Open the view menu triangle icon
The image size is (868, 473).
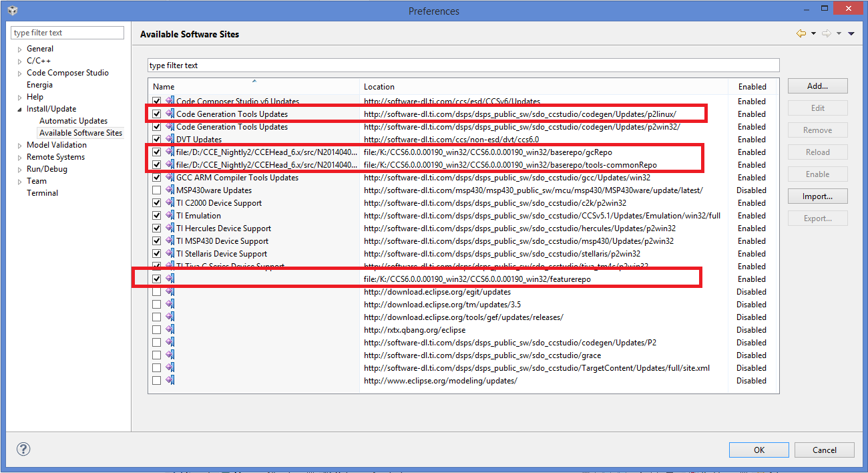coord(851,34)
